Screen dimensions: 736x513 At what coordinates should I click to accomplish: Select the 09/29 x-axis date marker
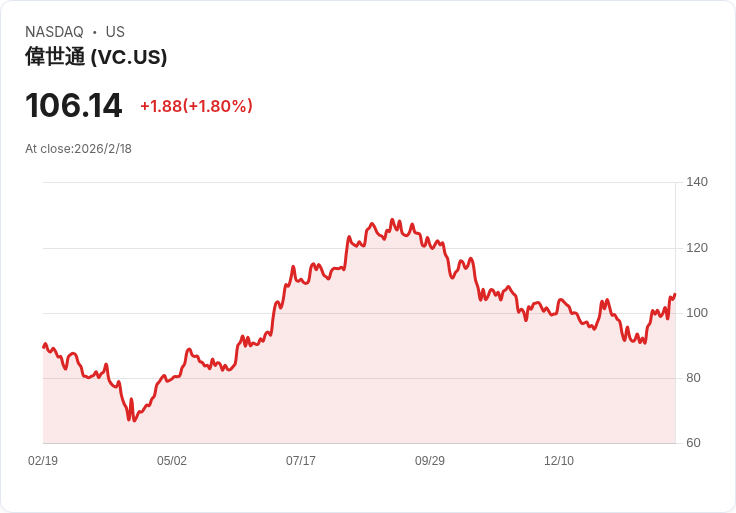point(430,461)
